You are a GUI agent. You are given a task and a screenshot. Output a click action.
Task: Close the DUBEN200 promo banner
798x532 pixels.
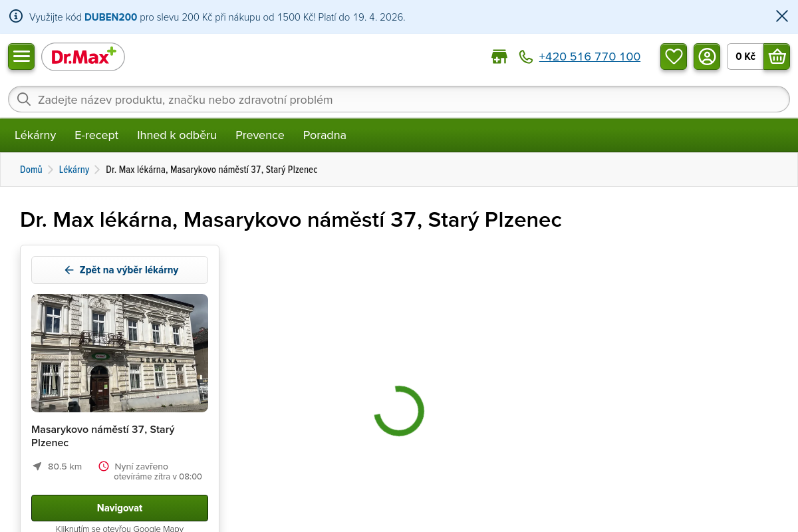click(x=782, y=17)
